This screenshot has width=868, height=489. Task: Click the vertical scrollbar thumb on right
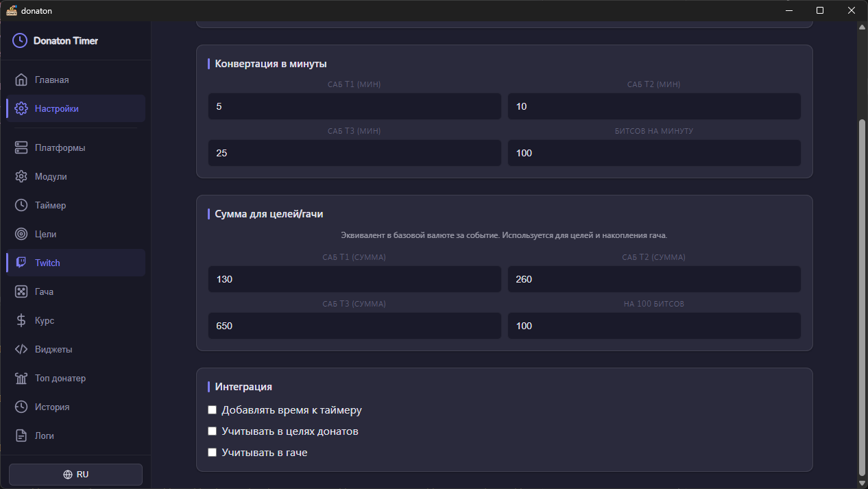(x=863, y=297)
